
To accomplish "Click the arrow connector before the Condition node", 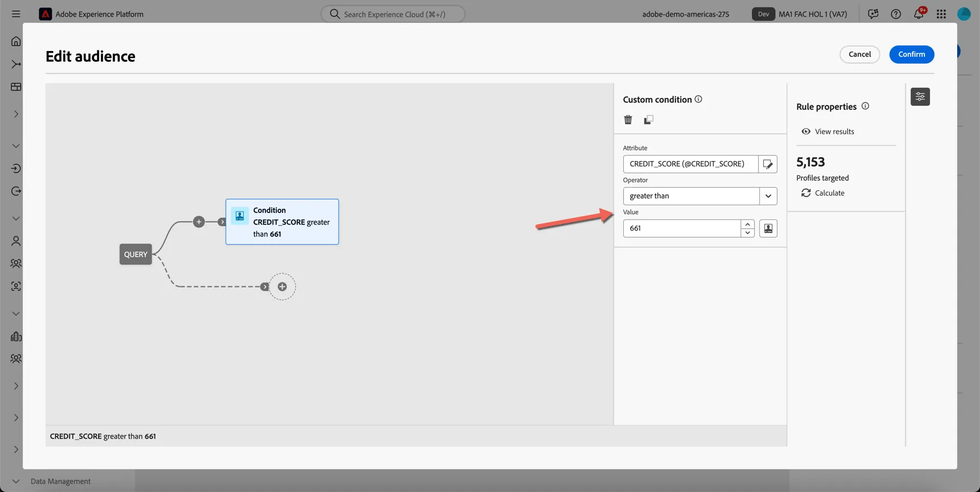I will click(222, 222).
